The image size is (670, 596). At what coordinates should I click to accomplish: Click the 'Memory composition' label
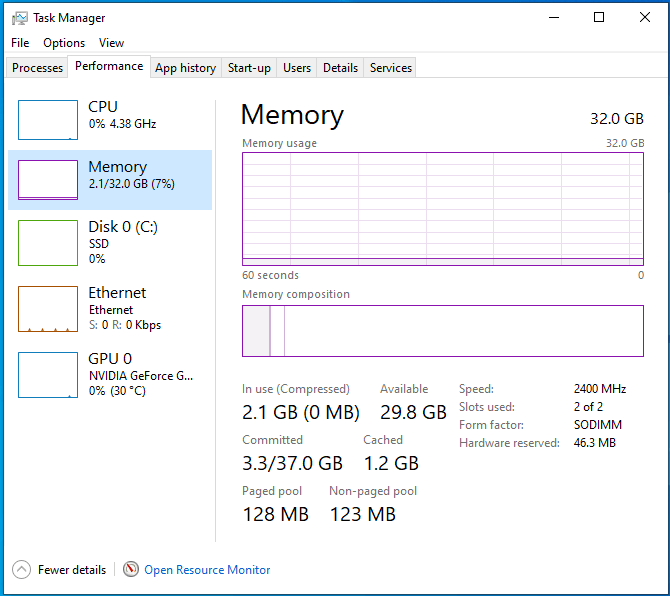coord(296,294)
